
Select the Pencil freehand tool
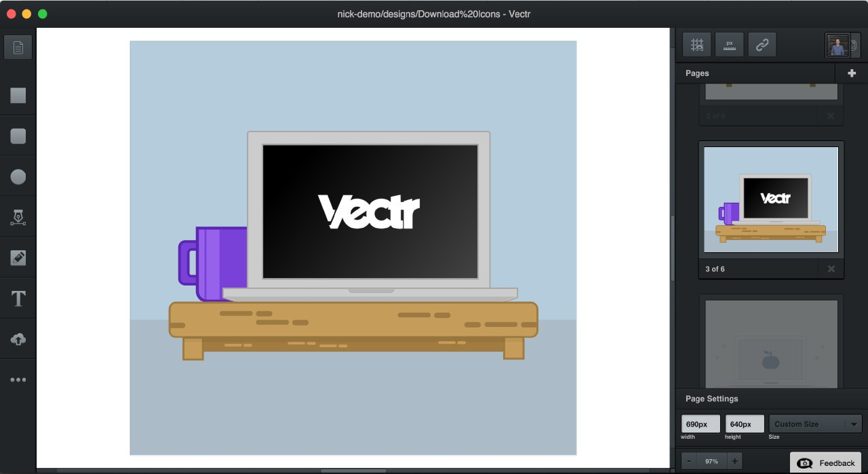tap(18, 258)
